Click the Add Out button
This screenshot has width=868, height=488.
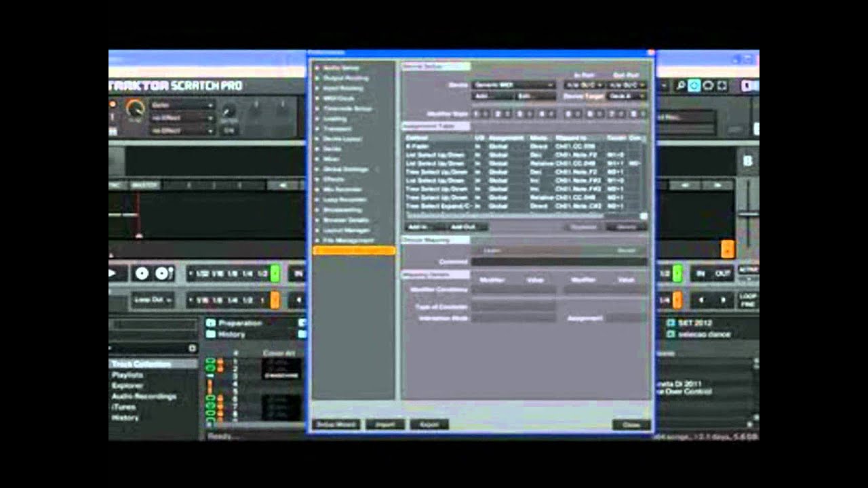pyautogui.click(x=467, y=226)
